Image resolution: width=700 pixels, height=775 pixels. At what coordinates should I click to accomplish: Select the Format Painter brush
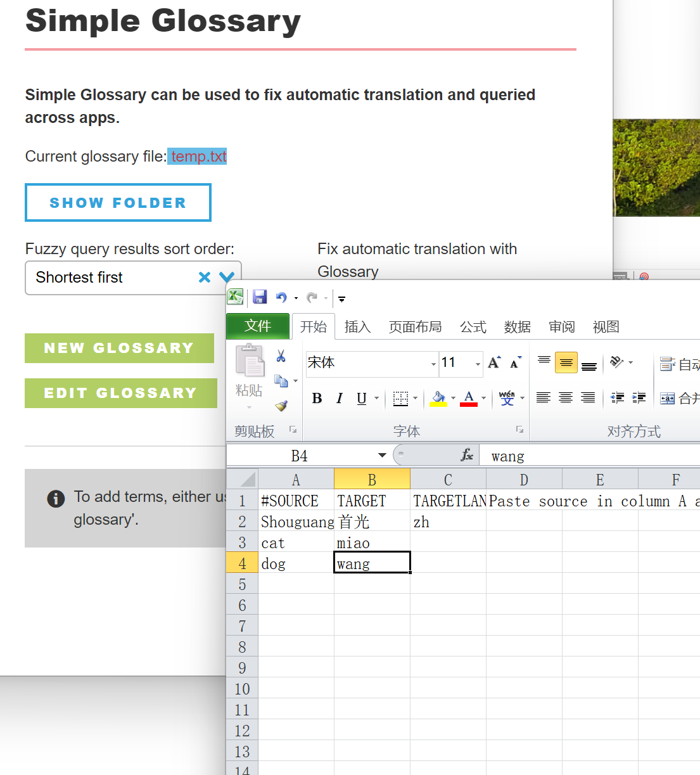[281, 406]
